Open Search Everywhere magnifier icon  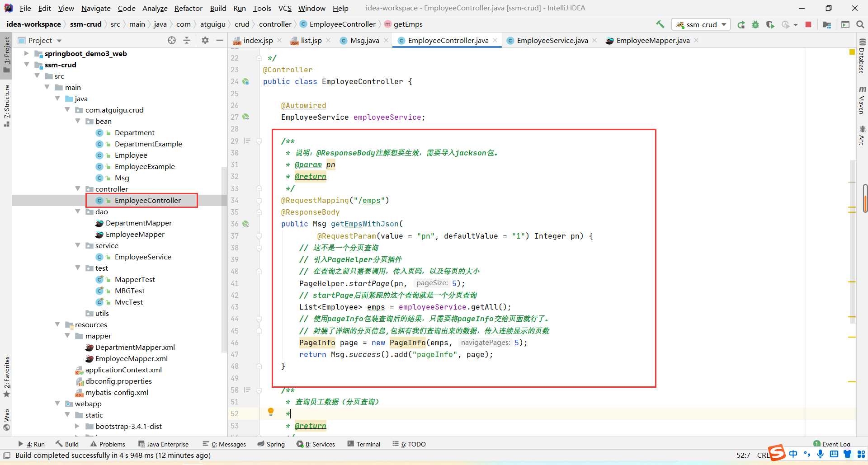[860, 24]
